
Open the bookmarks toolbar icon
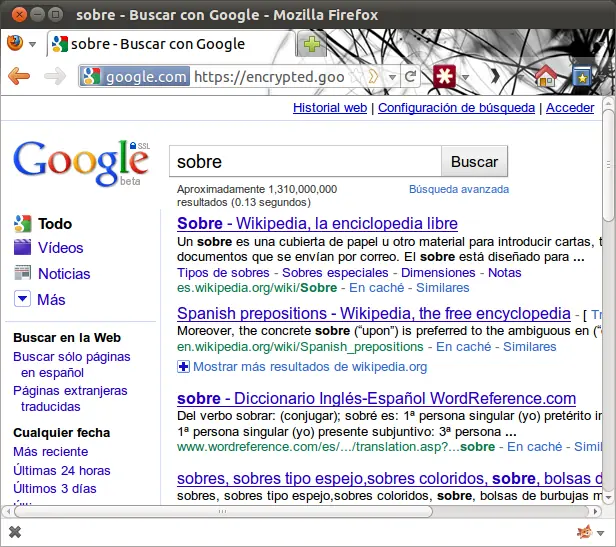pyautogui.click(x=583, y=76)
